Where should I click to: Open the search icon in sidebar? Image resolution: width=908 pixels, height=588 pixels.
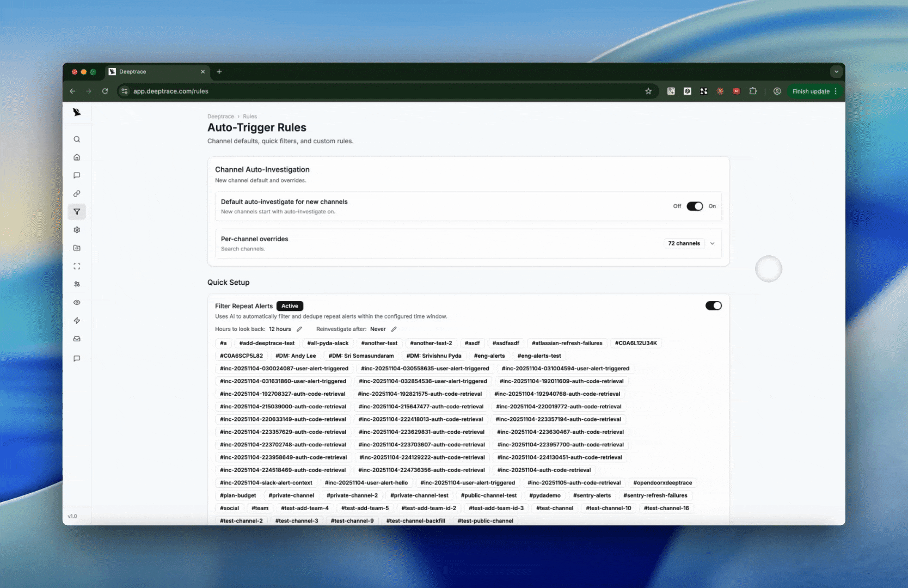pos(77,139)
